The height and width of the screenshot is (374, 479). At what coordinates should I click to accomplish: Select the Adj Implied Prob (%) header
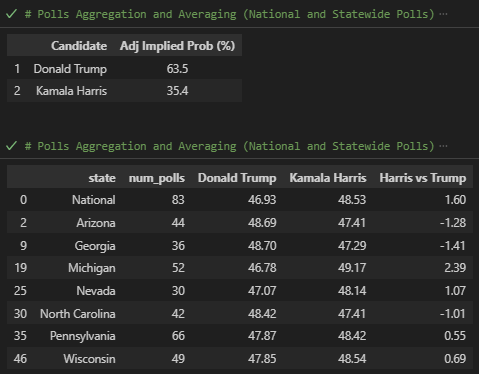(x=177, y=46)
